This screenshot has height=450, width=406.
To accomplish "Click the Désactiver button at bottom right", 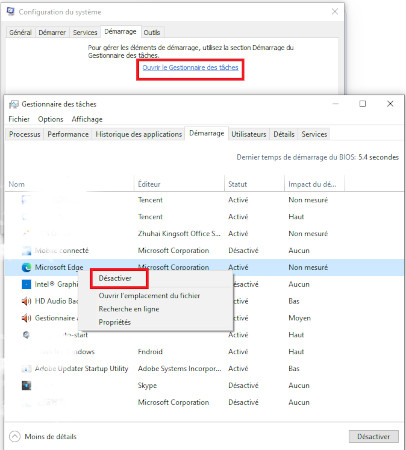I will pos(374,436).
